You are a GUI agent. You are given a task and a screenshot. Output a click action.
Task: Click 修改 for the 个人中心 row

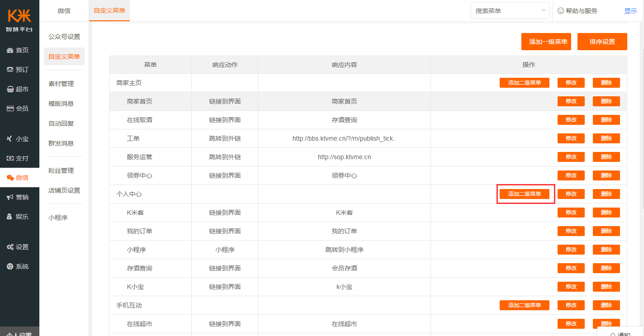coord(571,194)
